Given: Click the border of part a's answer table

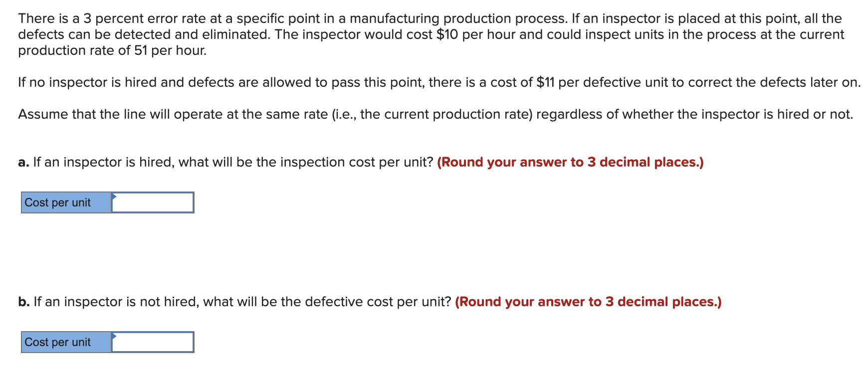Looking at the screenshot, I should (107, 192).
